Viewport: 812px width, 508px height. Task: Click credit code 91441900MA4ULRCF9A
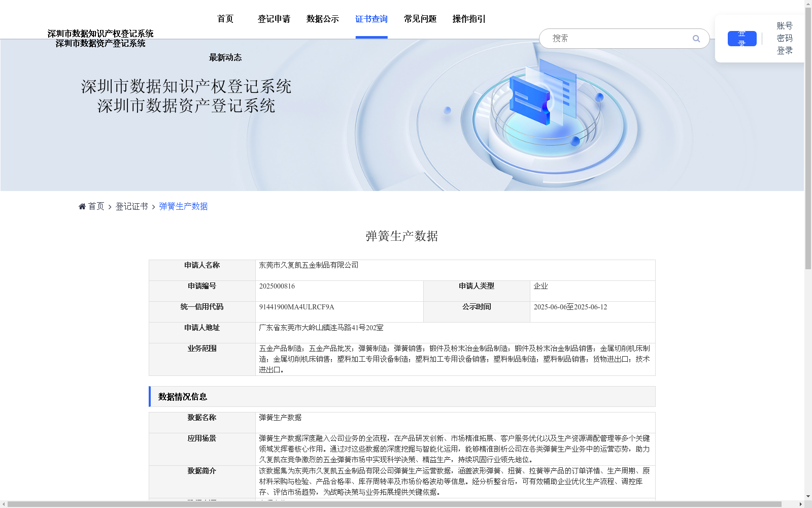point(296,307)
